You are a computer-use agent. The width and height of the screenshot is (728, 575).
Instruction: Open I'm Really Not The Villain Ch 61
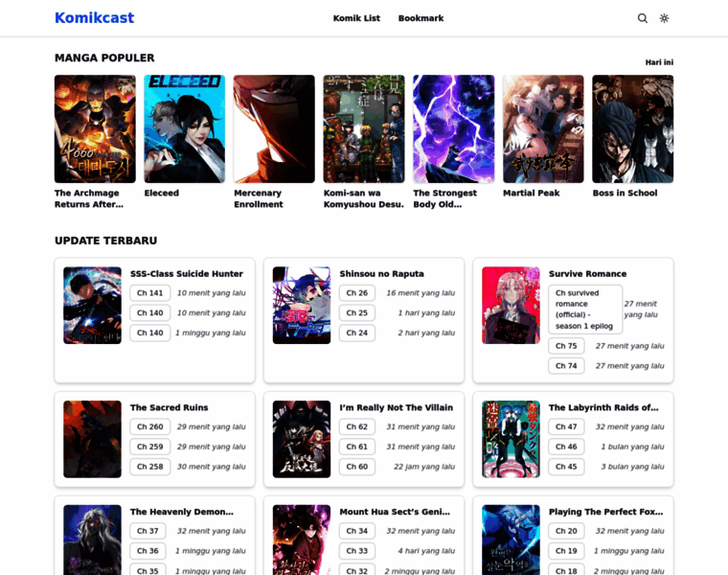pos(357,447)
